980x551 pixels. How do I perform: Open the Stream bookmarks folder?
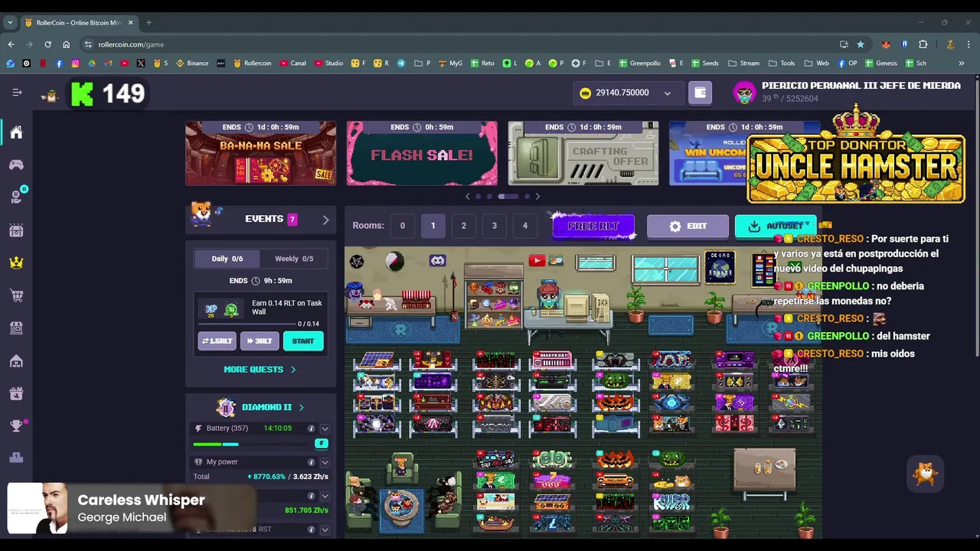coord(744,63)
